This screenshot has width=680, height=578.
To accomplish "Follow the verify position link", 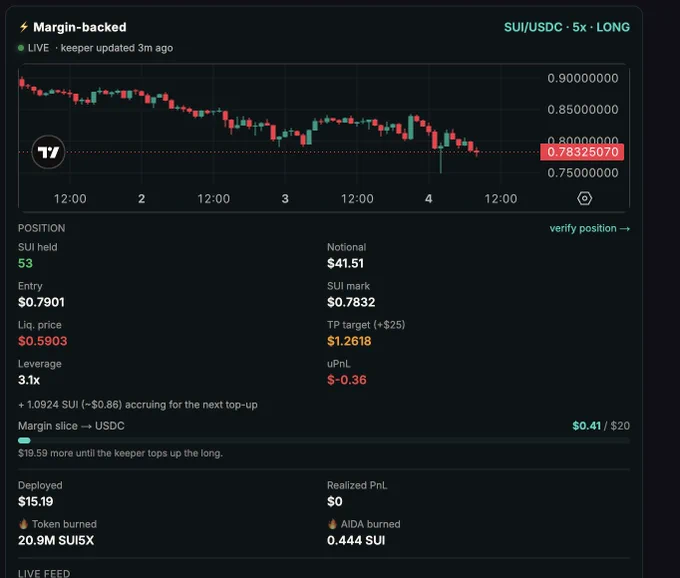I will click(589, 229).
